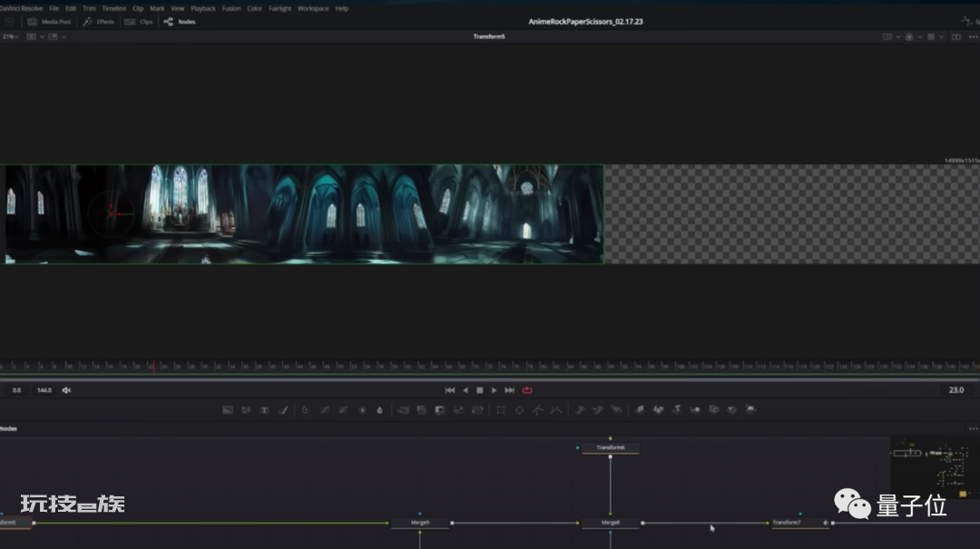This screenshot has height=549, width=980.
Task: Add a B-Spline mask
Action: click(556, 409)
